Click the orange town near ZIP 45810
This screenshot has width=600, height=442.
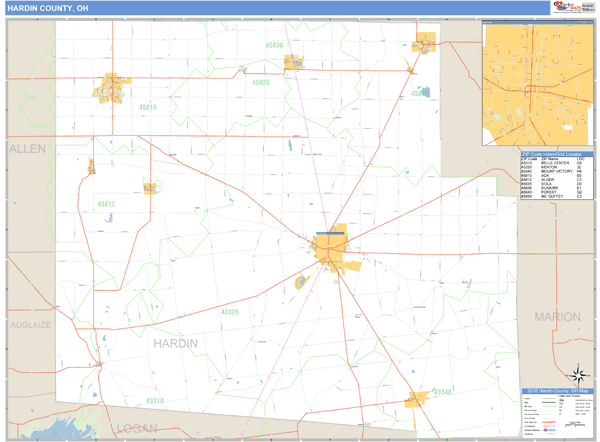click(112, 89)
